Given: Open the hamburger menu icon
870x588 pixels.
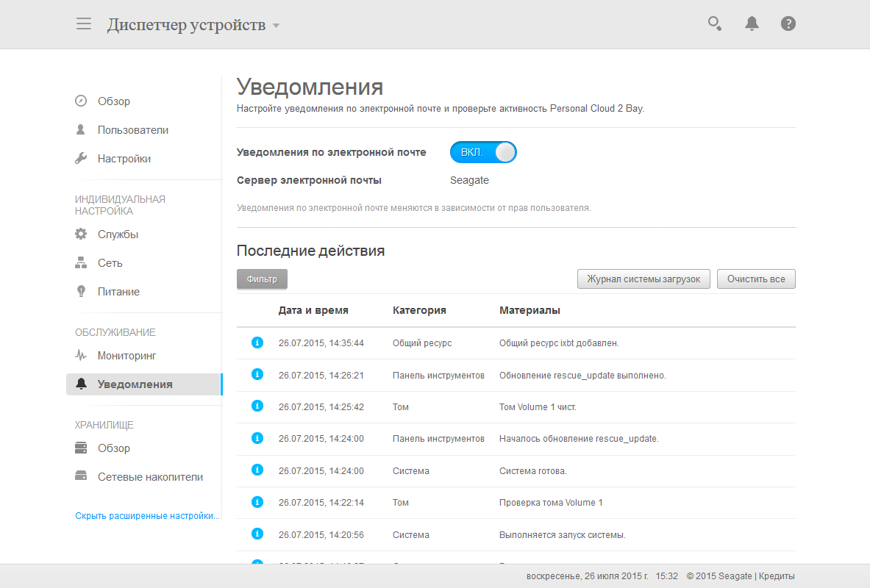Looking at the screenshot, I should coord(84,24).
